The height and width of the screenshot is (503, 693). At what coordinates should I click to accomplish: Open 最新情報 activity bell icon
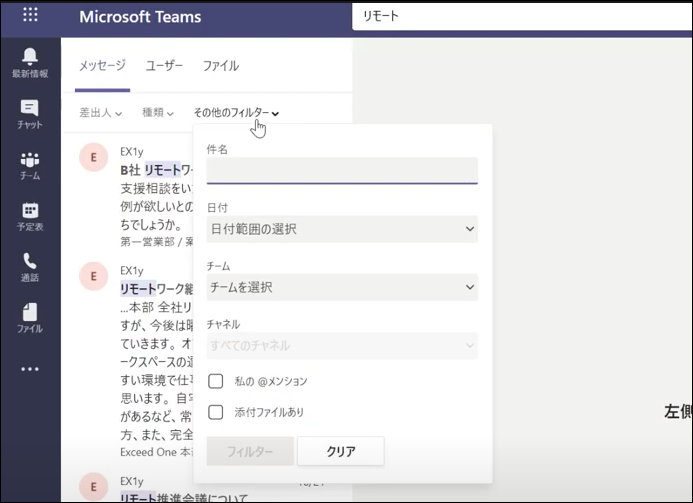(x=30, y=63)
